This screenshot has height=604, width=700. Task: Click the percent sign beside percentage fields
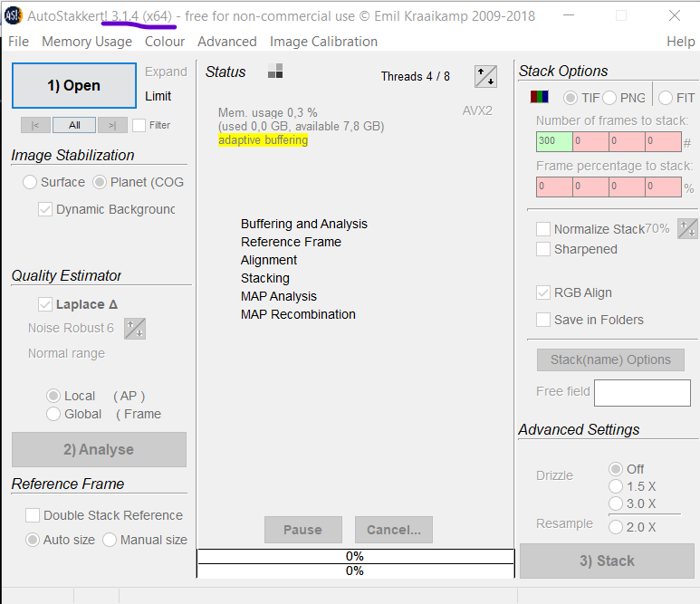point(689,188)
